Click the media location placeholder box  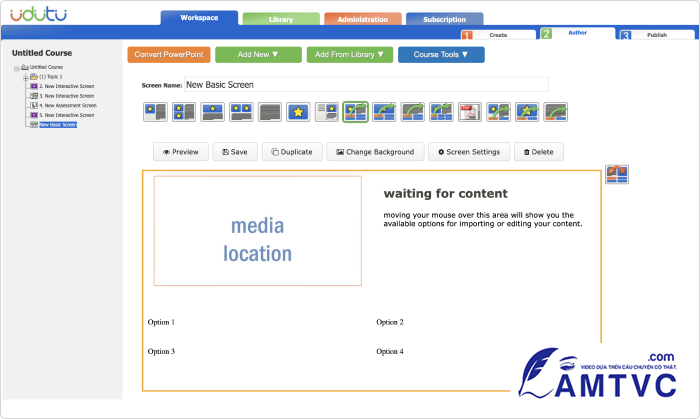pyautogui.click(x=258, y=231)
